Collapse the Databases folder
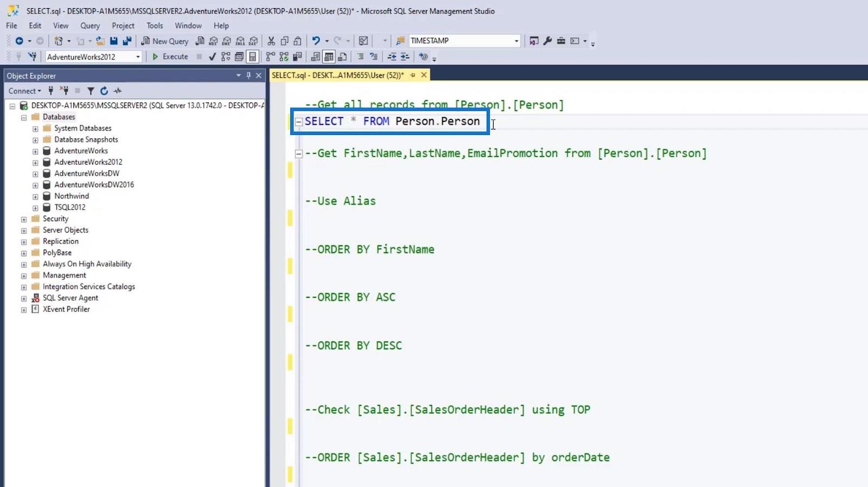 [x=24, y=117]
